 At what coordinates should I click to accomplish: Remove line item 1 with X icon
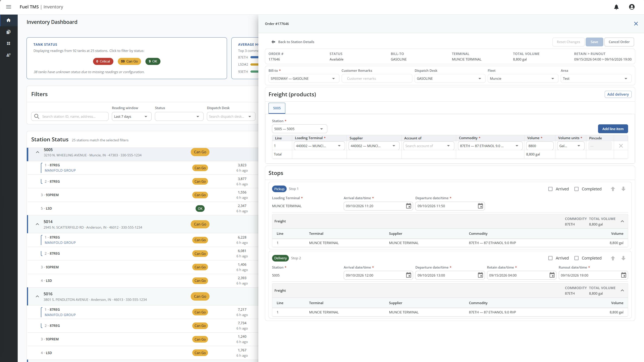pos(621,146)
